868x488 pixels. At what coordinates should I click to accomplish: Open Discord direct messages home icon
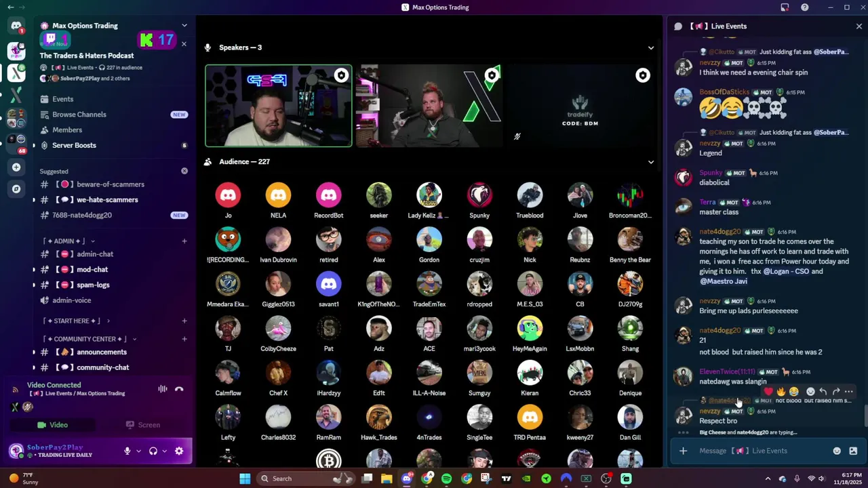point(16,26)
